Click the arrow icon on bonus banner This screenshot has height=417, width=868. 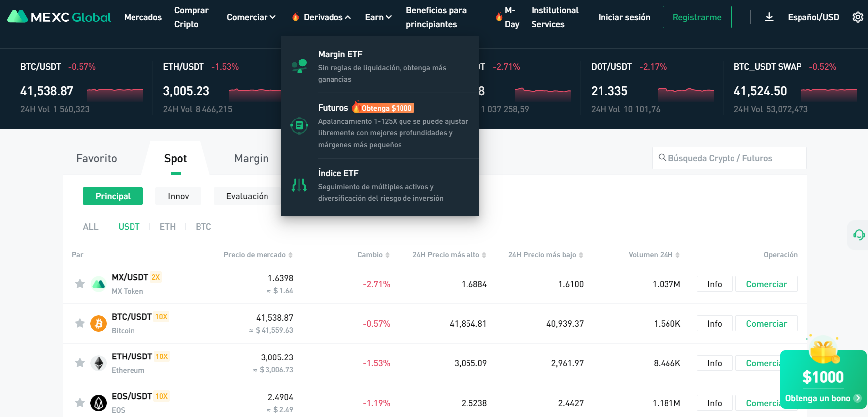point(857,398)
